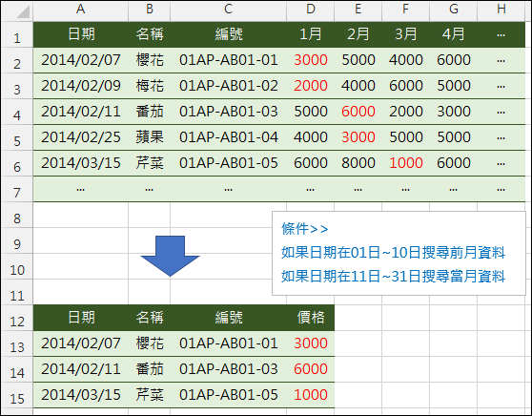Click header cell 編號 in row 1
The image size is (532, 416).
click(x=228, y=34)
